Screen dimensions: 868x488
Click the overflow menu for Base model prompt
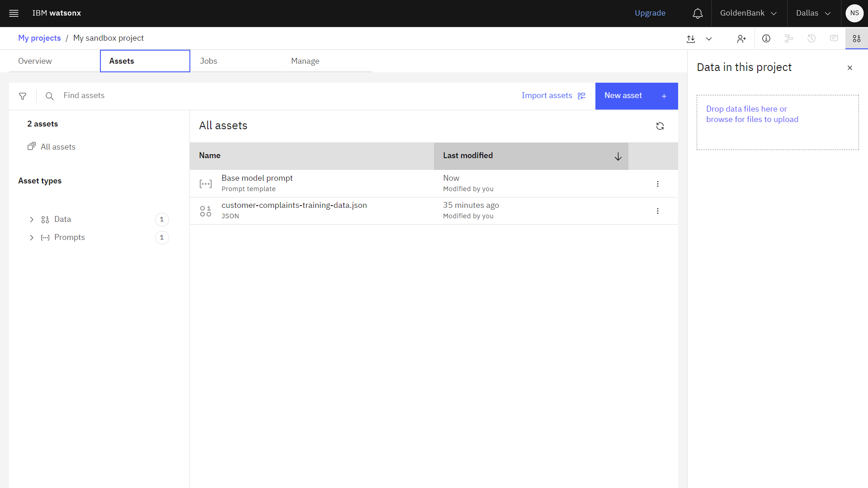click(x=658, y=183)
